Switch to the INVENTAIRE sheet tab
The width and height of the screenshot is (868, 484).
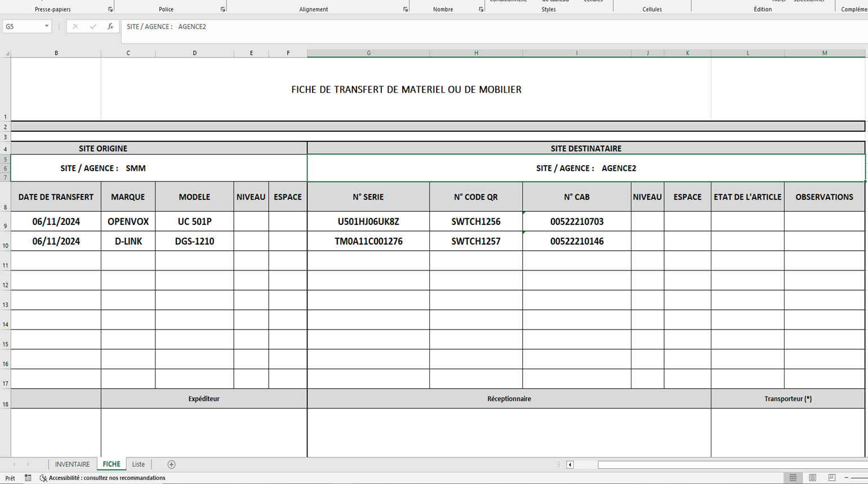[x=72, y=464]
